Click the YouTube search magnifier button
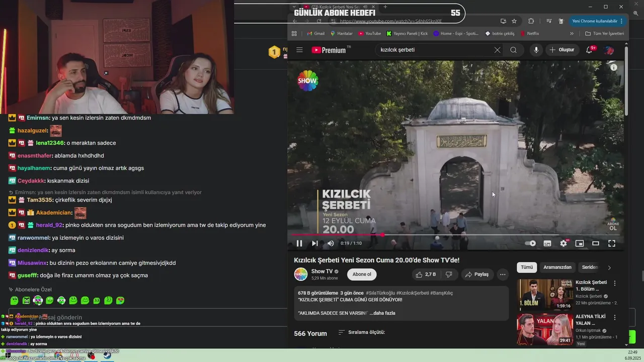Viewport: 644px width, 362px height. (x=513, y=50)
